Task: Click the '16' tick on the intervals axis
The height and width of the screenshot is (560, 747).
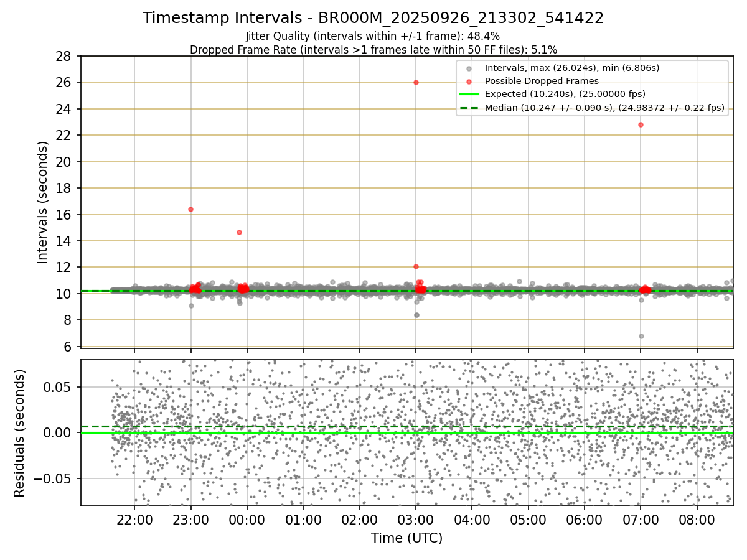Action: tap(63, 215)
